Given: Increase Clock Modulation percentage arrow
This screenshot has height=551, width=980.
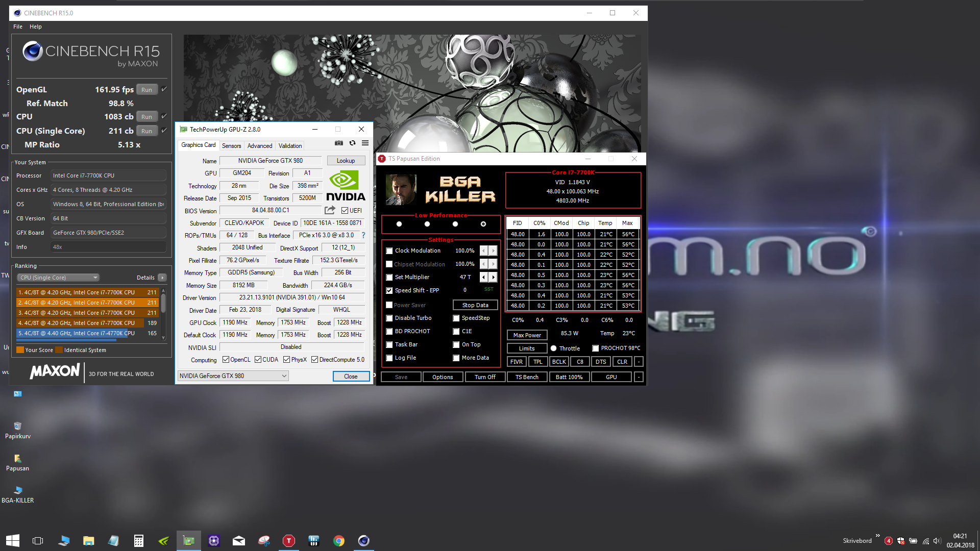Looking at the screenshot, I should pos(493,251).
